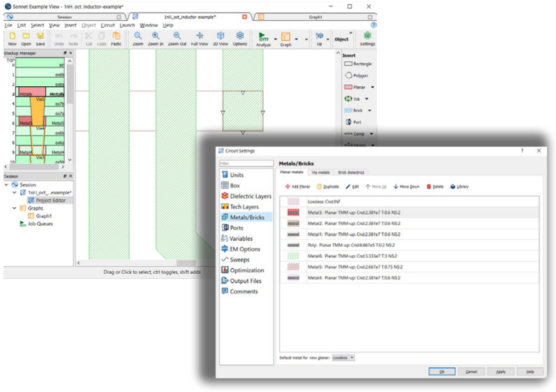Viewport: 556px width, 392px height.
Task: Open the Graph dropdown arrow
Action: [x=297, y=39]
